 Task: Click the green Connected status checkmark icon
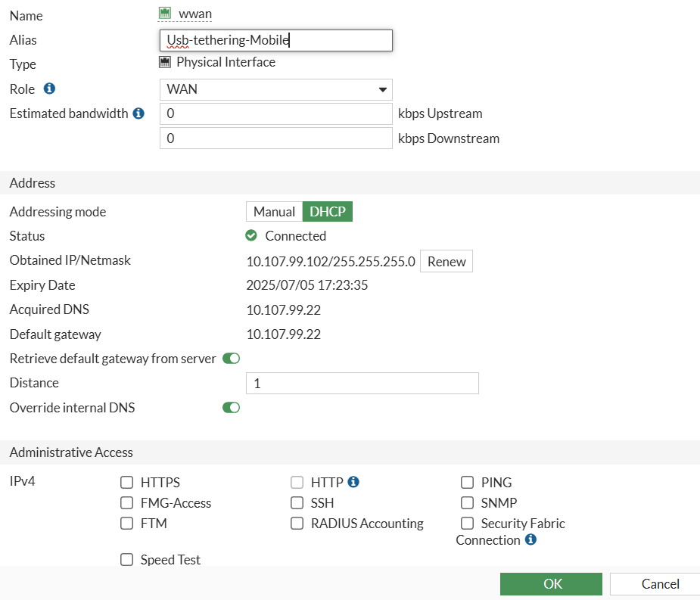coord(252,236)
